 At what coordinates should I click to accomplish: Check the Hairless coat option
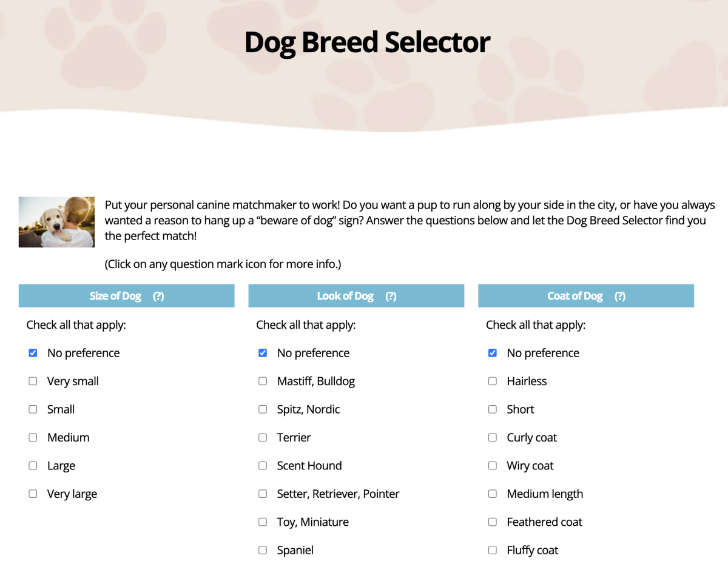493,381
